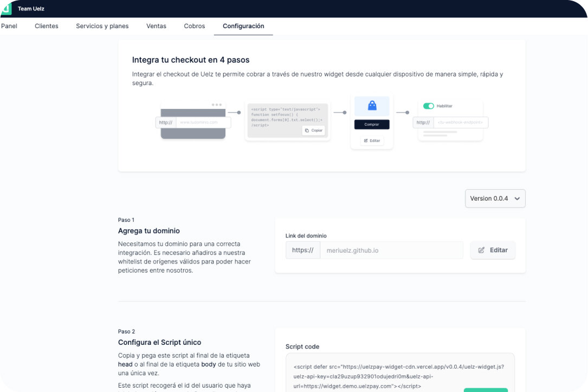Go to the Clientes tab
The height and width of the screenshot is (392, 588).
point(47,26)
